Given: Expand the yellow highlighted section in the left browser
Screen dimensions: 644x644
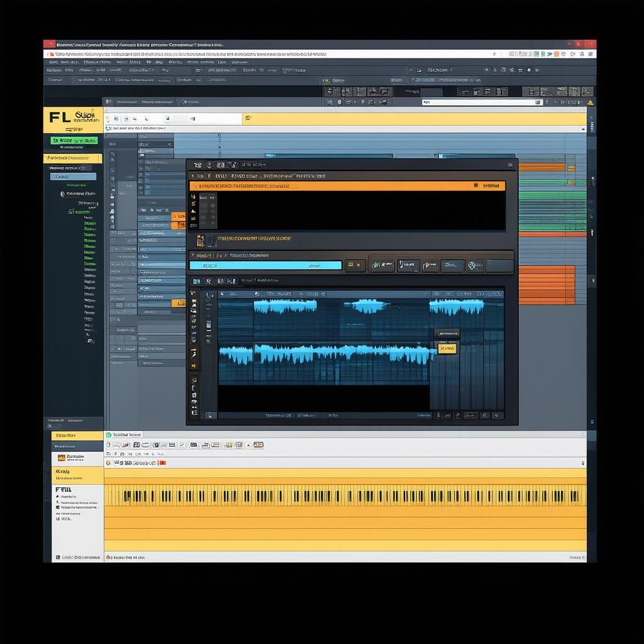Looking at the screenshot, I should click(72, 158).
